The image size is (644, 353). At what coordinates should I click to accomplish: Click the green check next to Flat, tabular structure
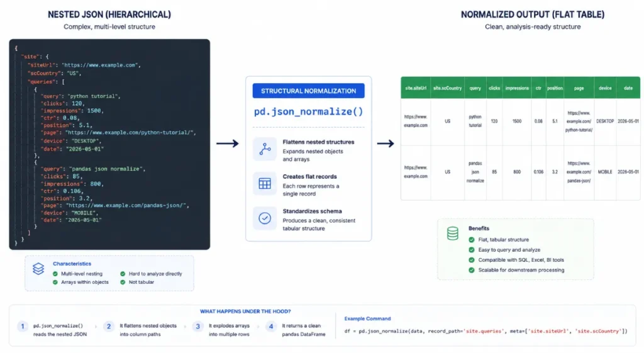[472, 240]
